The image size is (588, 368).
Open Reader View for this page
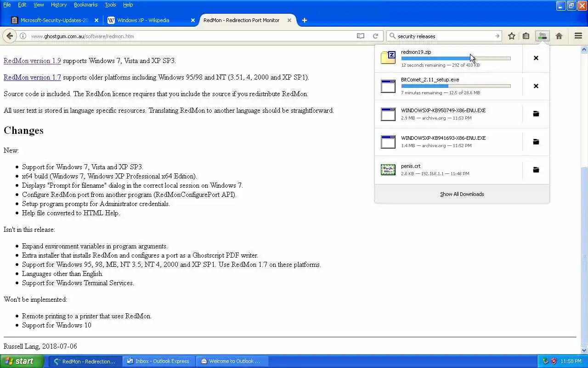coord(361,36)
